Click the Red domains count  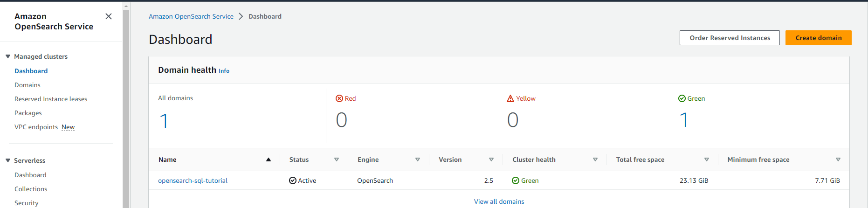(x=341, y=120)
